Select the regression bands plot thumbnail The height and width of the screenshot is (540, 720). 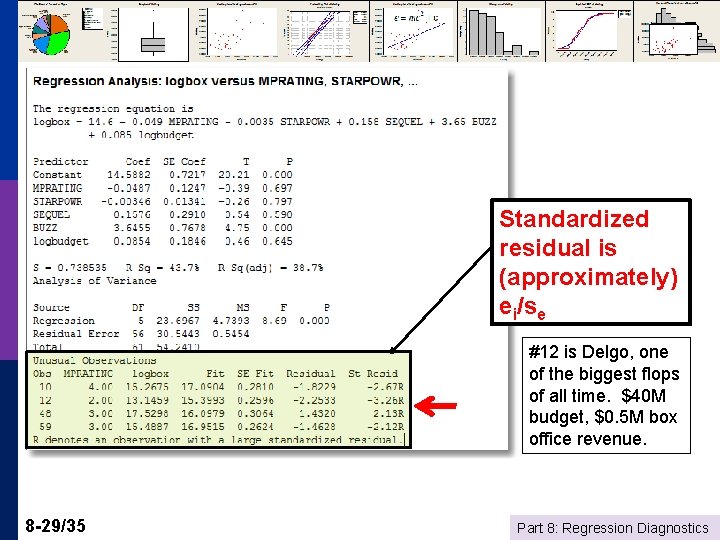click(325, 31)
